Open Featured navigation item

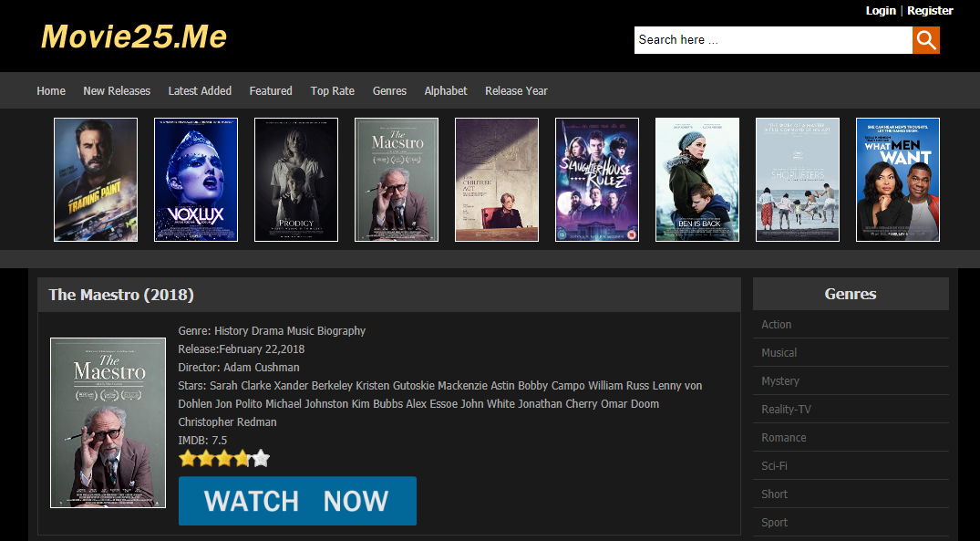[x=271, y=90]
